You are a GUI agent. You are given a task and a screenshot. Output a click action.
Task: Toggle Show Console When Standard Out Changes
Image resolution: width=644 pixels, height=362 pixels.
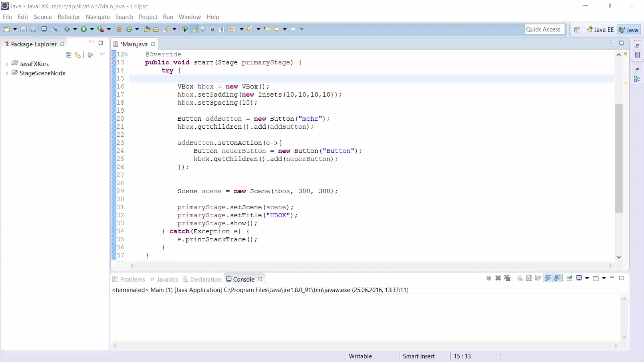tap(548, 278)
